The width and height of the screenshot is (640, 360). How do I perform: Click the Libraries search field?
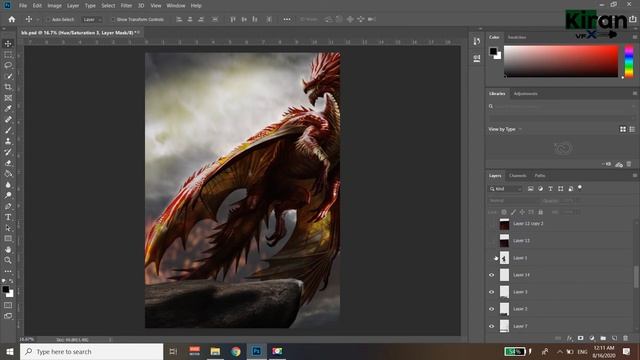(562, 106)
